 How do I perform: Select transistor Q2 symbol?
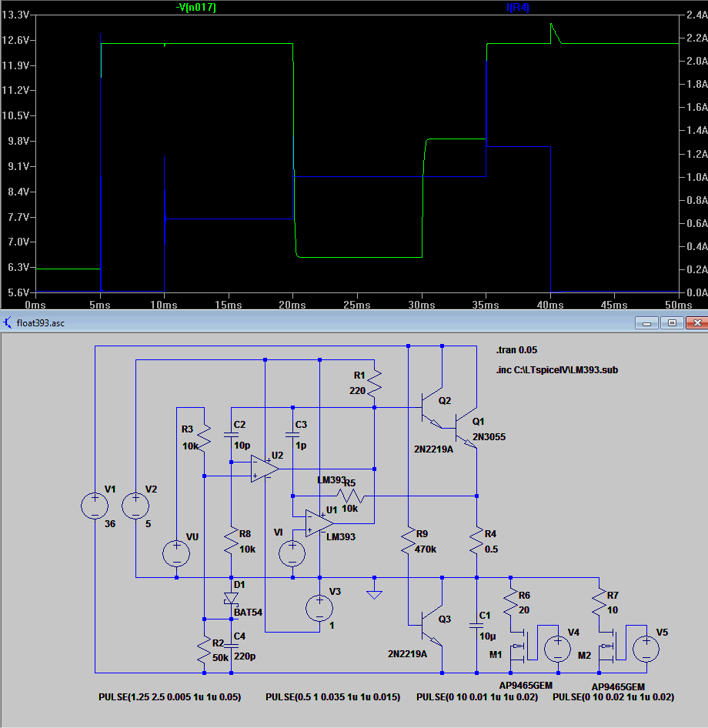(x=432, y=408)
